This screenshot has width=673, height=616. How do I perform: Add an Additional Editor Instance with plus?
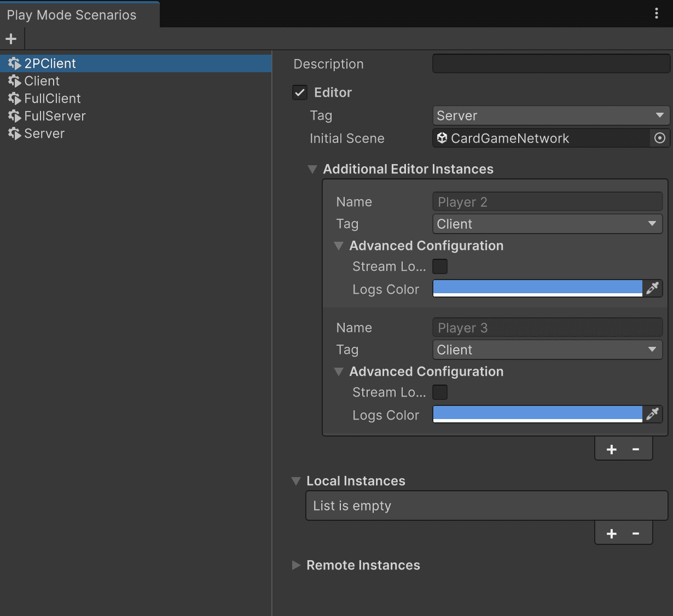pos(612,449)
